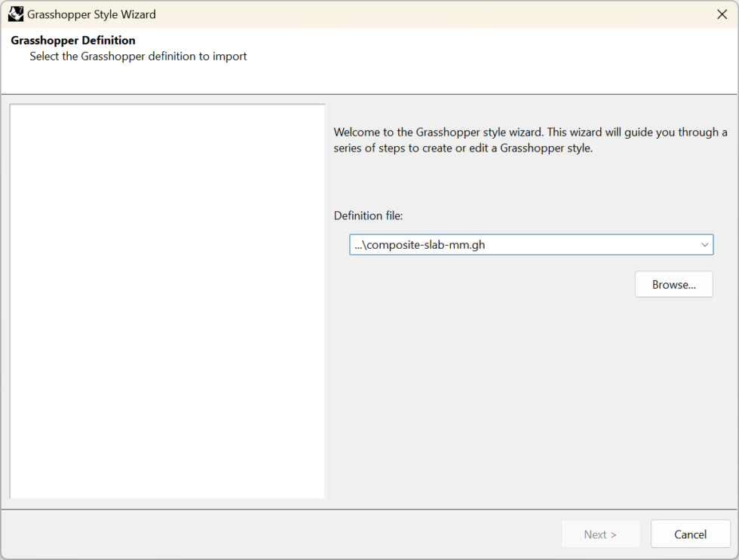
Task: Click the horizontal separator above footer buttons
Action: pos(369,510)
